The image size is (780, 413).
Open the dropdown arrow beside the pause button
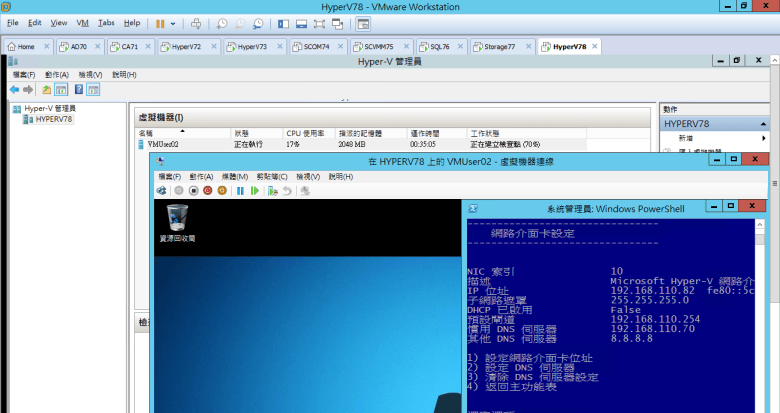point(174,22)
